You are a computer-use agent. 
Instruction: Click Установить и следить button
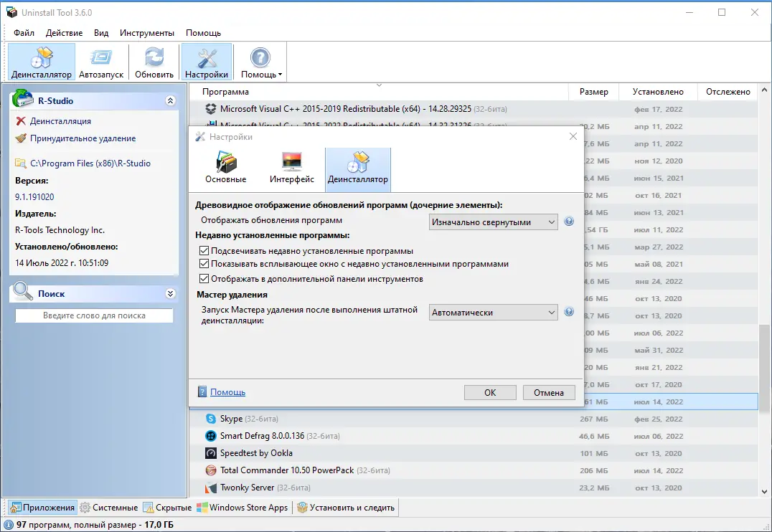click(x=346, y=508)
